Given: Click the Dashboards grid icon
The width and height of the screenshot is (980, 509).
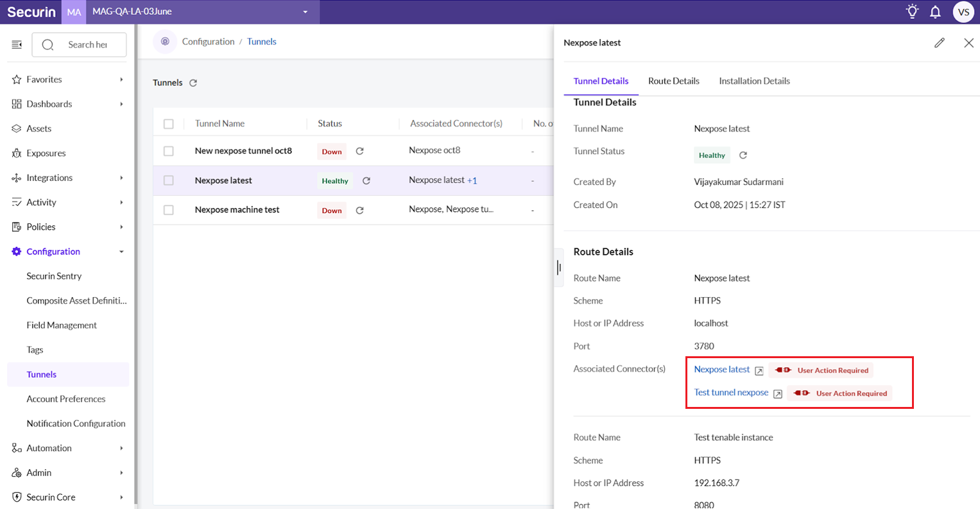Looking at the screenshot, I should pos(17,104).
